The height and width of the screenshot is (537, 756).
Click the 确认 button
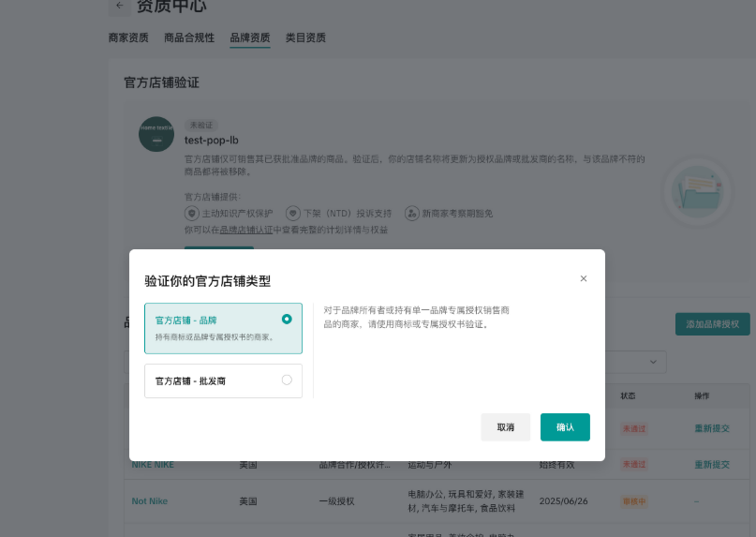pos(565,427)
